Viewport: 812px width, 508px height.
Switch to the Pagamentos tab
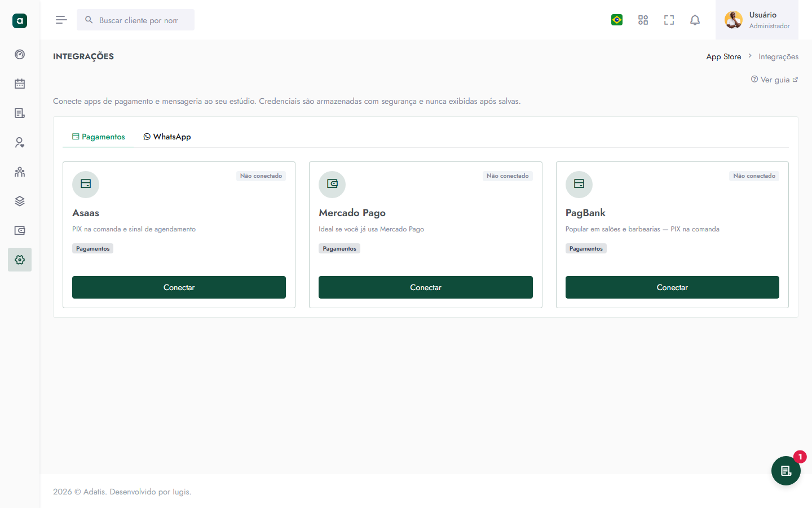tap(98, 137)
